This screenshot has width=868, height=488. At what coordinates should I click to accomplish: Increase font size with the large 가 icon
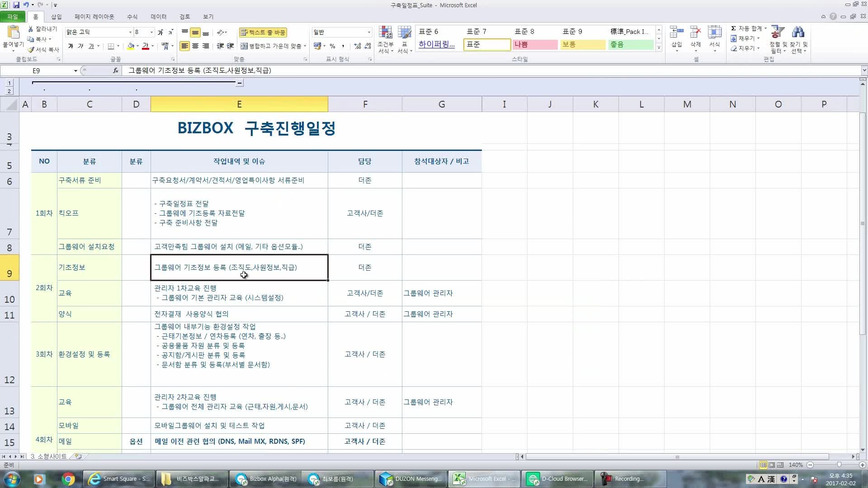[160, 32]
